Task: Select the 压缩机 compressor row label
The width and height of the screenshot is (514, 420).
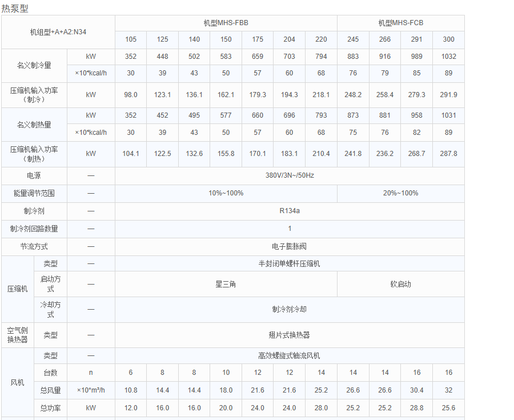Action: 18,290
